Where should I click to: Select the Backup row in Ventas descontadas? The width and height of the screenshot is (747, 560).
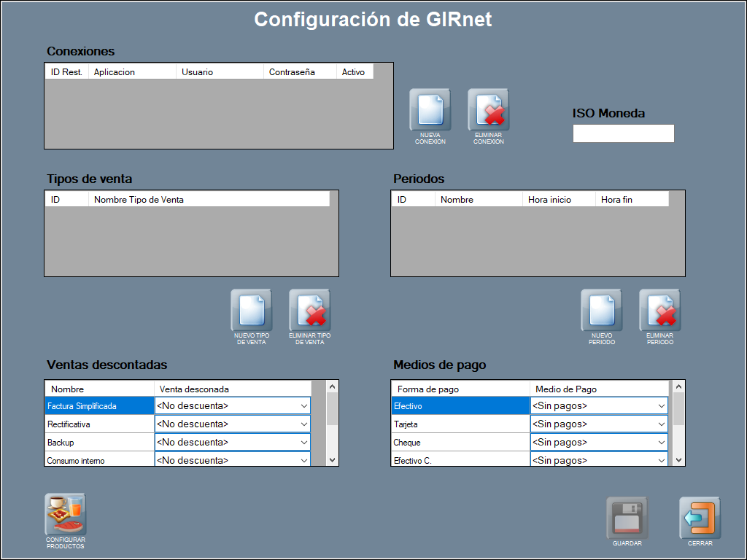98,443
